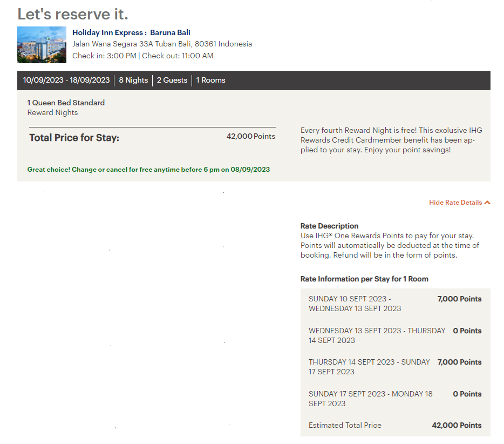Select the hotel address Jalan Wana Segara text
This screenshot has height=444, width=504.
162,44
